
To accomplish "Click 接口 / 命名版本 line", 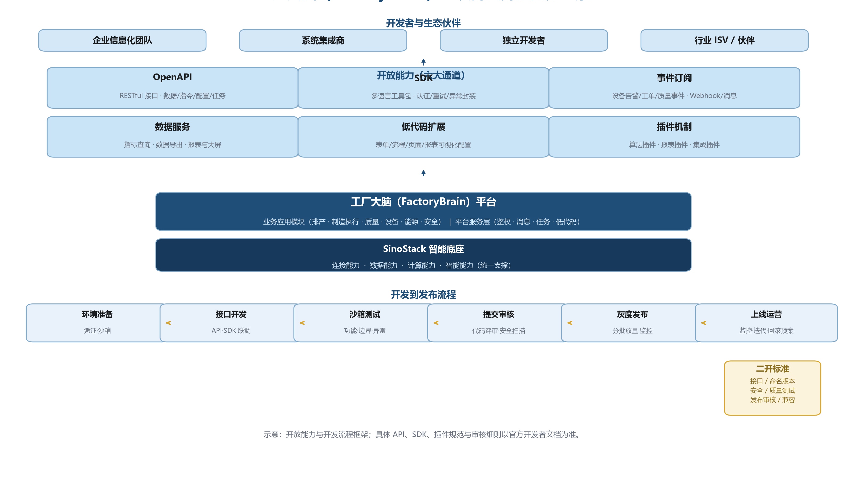I will (772, 381).
